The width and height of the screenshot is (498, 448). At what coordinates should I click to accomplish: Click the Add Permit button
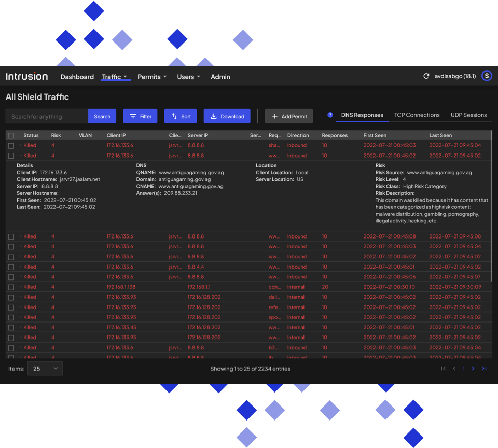coord(289,116)
